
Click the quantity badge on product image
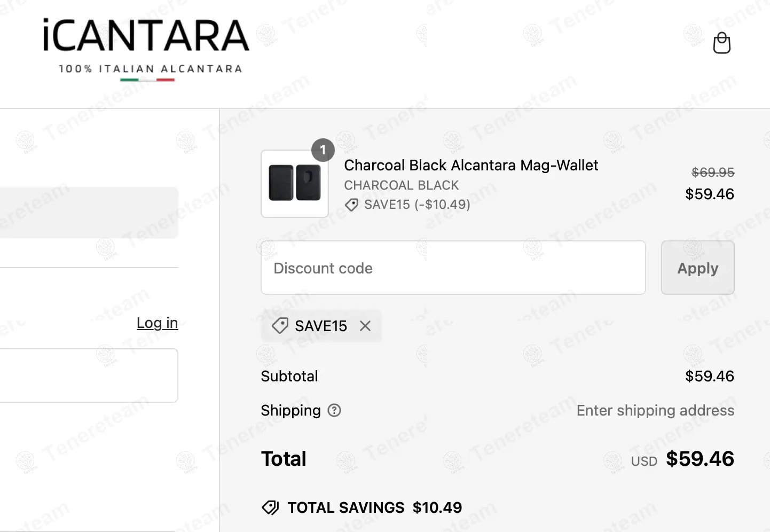(323, 150)
